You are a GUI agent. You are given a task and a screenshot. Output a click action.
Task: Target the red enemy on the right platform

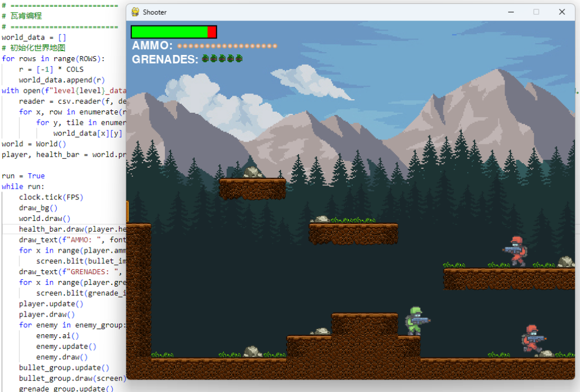[515, 251]
